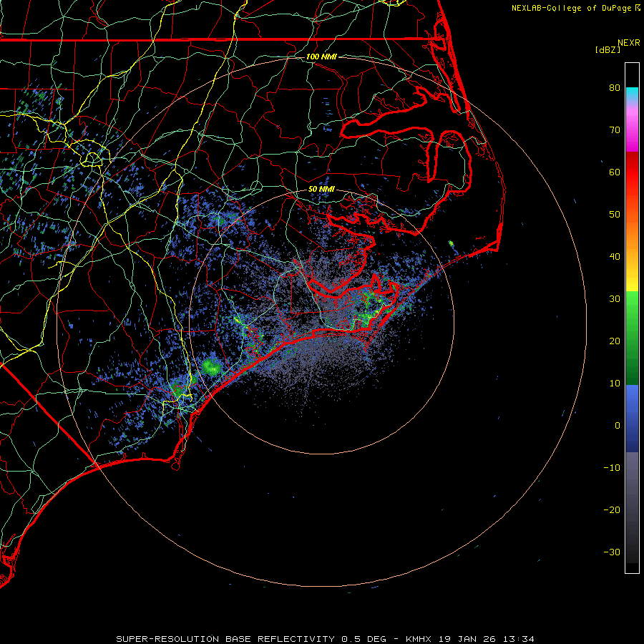This screenshot has height=644, width=644.
Task: Click the -20 dBZ scale value
Action: tap(612, 510)
